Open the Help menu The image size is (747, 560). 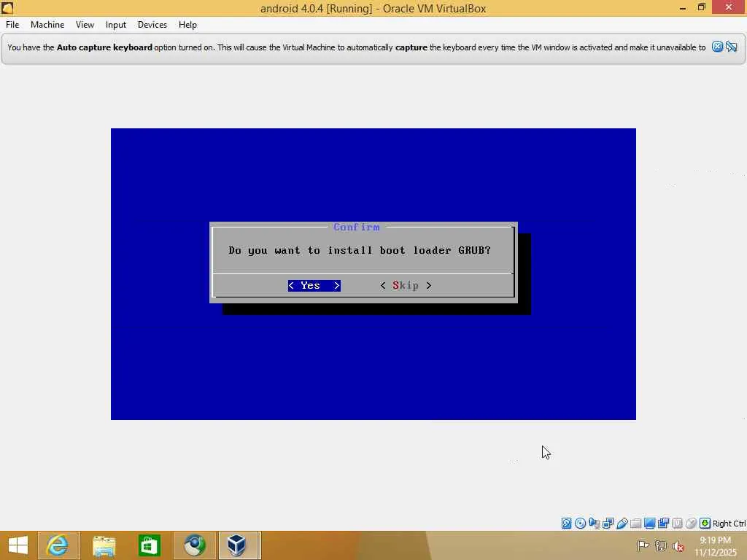coord(187,25)
